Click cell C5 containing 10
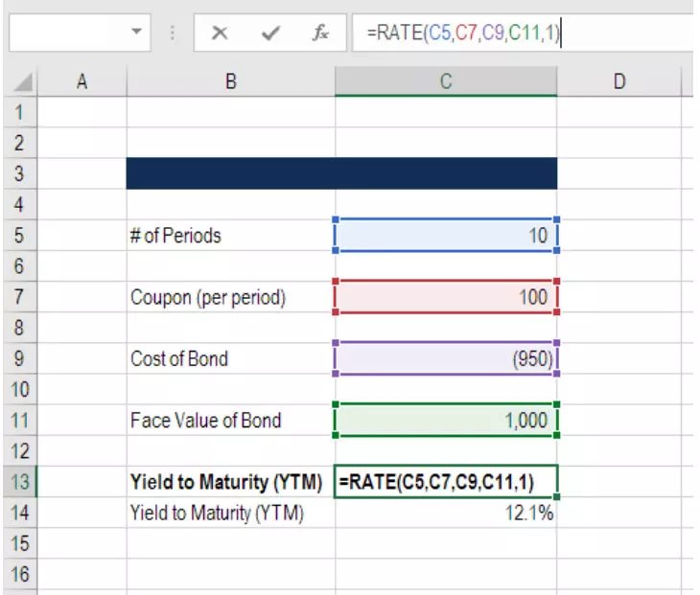The height and width of the screenshot is (595, 700). click(x=446, y=235)
